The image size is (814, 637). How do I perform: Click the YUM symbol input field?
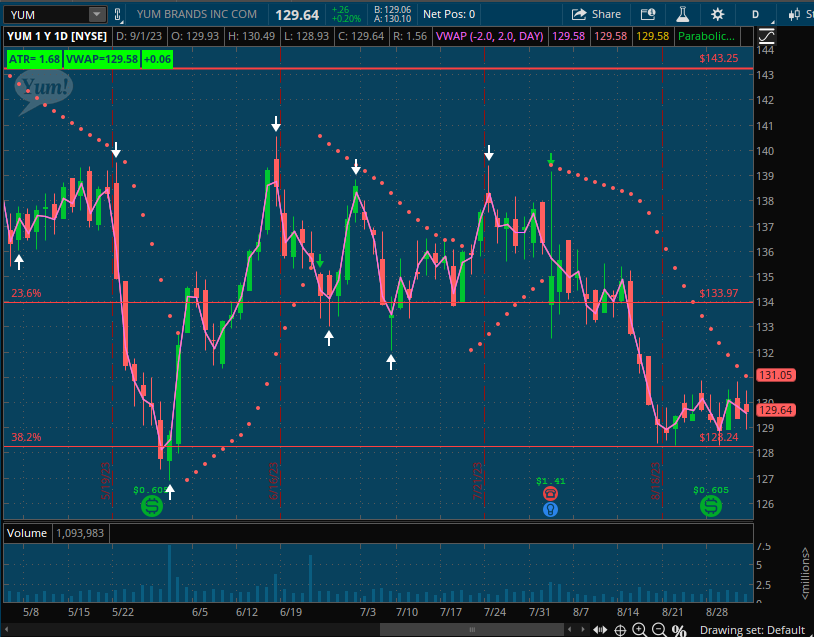point(47,15)
